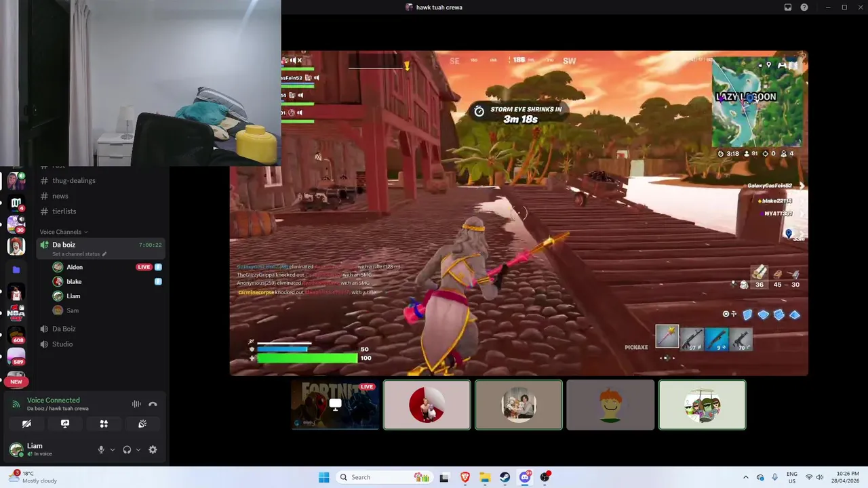Screen dimensions: 868x488
Task: Open the server with the 30 badge
Action: [16, 224]
